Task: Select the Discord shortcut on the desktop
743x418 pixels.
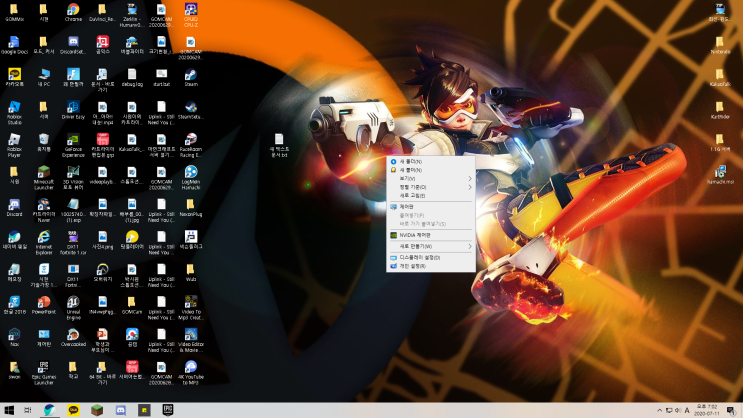Action: pyautogui.click(x=14, y=208)
